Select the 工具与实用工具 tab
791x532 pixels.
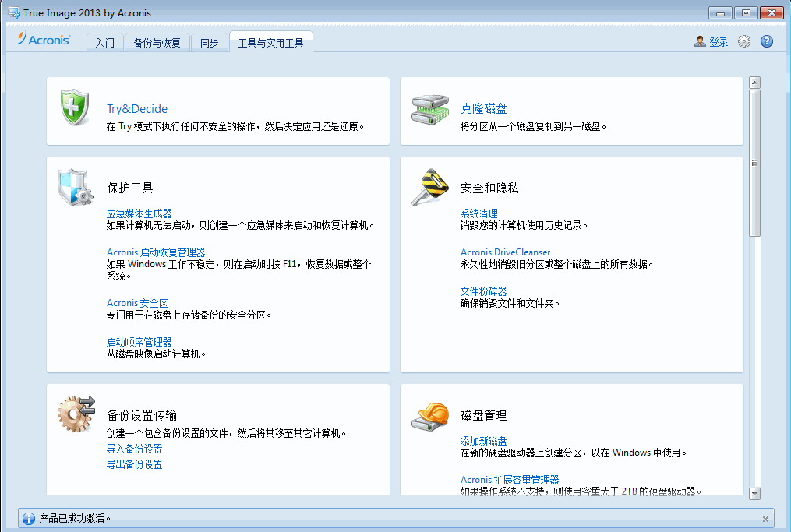tap(271, 43)
